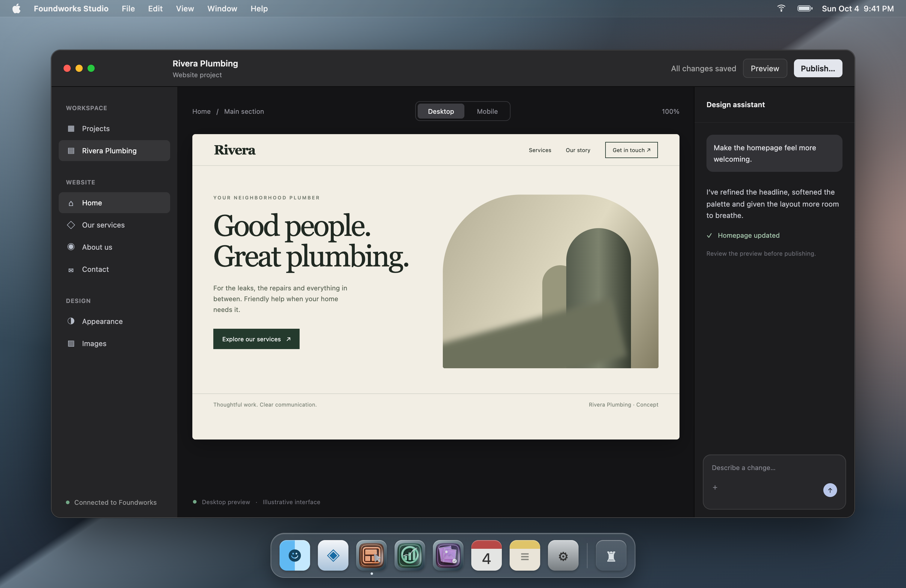Select the arch hero image on canvas
906x588 pixels.
point(550,281)
